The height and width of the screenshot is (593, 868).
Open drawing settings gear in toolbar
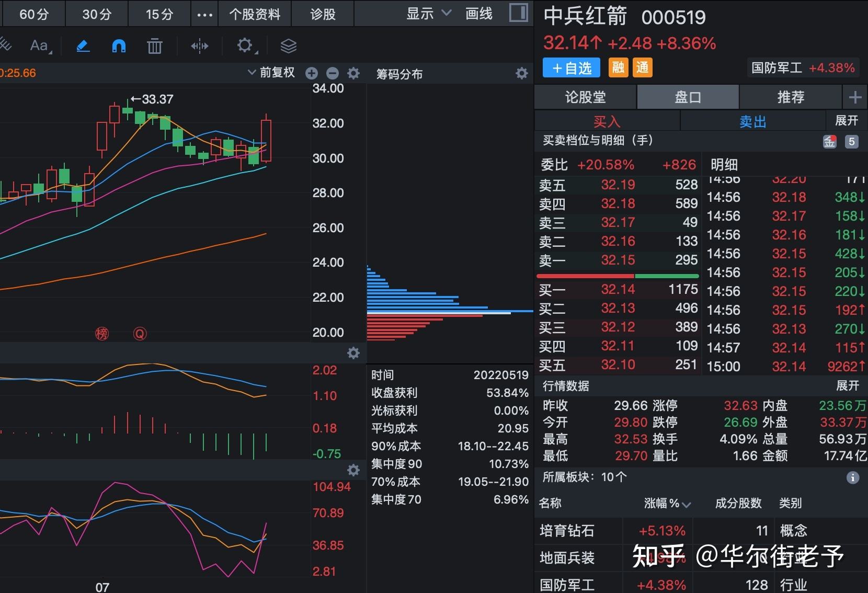tap(245, 45)
